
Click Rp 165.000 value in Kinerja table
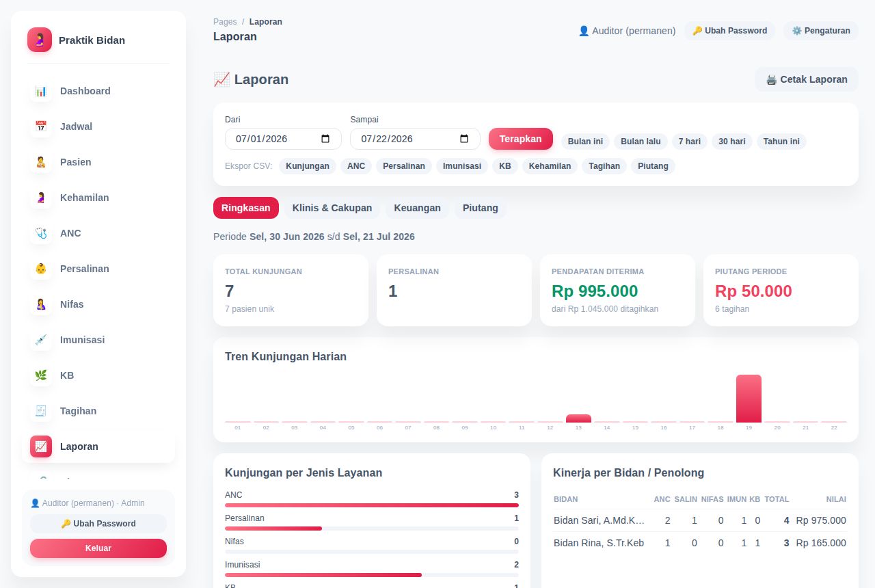[821, 543]
